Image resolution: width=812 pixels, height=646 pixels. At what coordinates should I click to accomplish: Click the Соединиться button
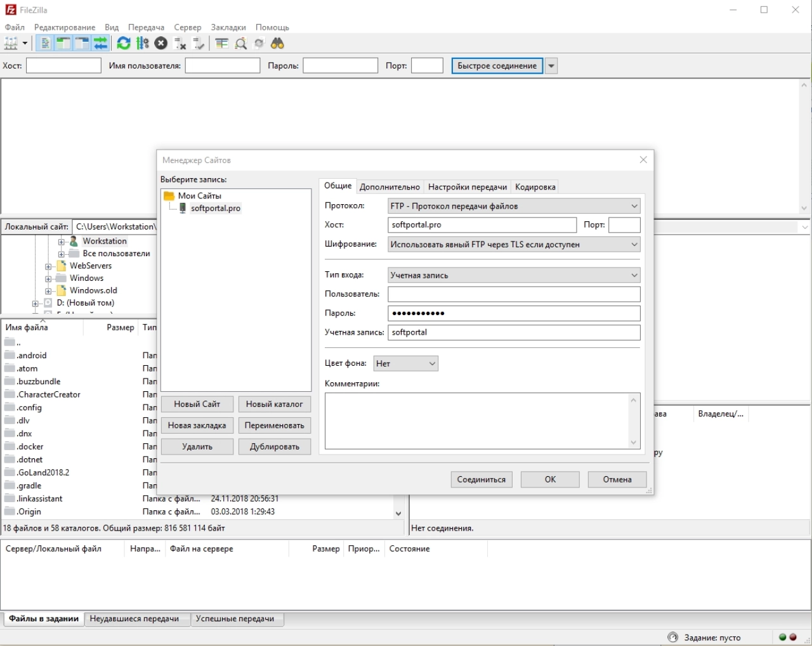481,479
